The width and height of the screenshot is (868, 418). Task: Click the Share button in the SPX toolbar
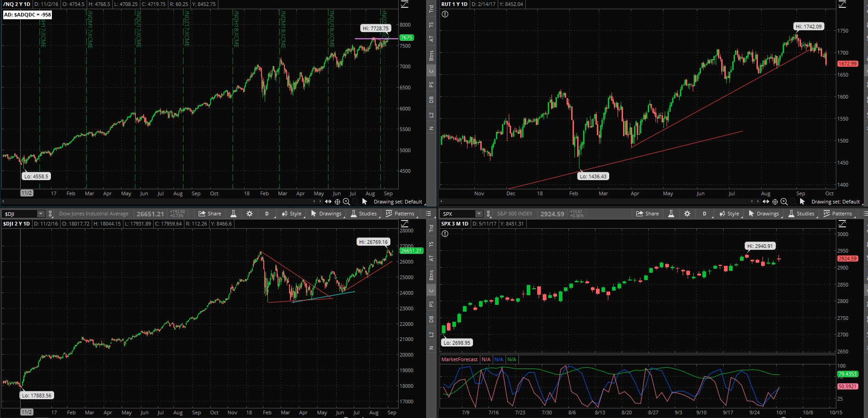tap(647, 214)
